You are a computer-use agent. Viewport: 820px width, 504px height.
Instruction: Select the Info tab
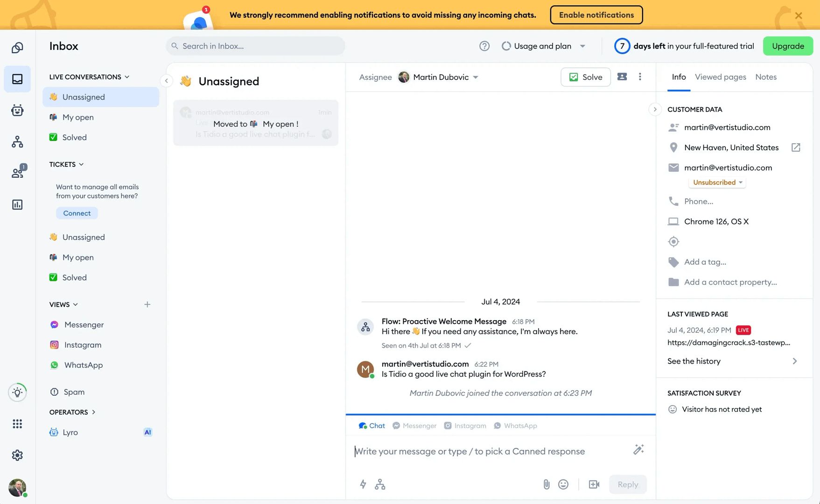(679, 77)
